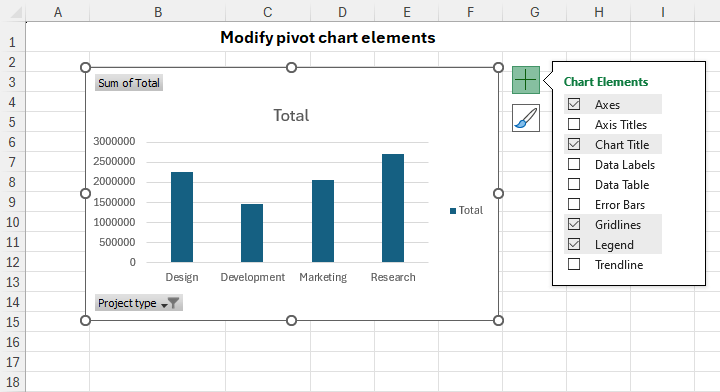The width and height of the screenshot is (720, 392).
Task: Enable the Trendline checkbox
Action: [x=574, y=264]
